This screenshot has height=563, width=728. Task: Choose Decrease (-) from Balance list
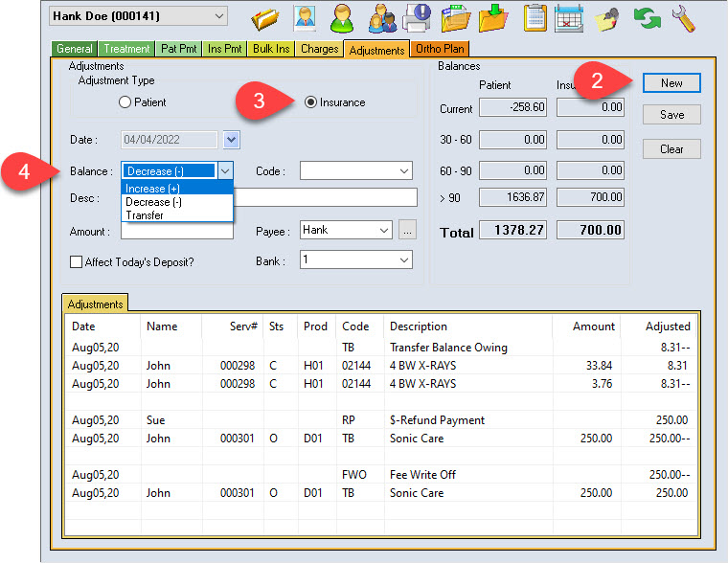click(177, 202)
